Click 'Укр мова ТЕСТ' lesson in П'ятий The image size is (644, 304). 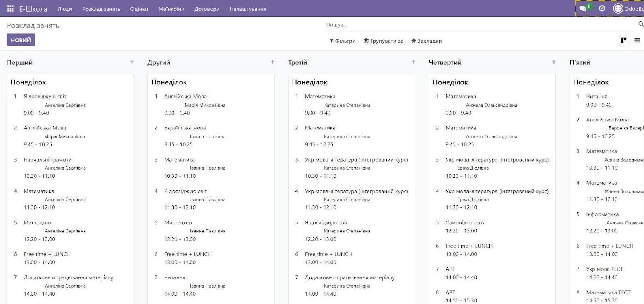click(605, 269)
